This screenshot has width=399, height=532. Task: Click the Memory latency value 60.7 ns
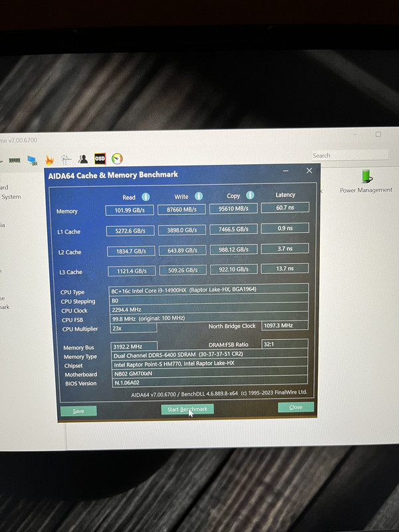285,207
